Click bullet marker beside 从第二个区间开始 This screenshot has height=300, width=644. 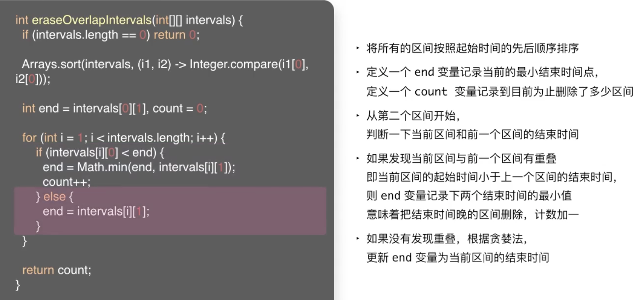pos(358,116)
